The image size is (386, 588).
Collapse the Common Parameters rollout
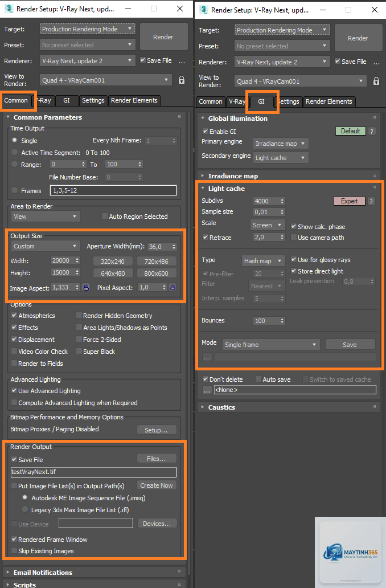48,117
